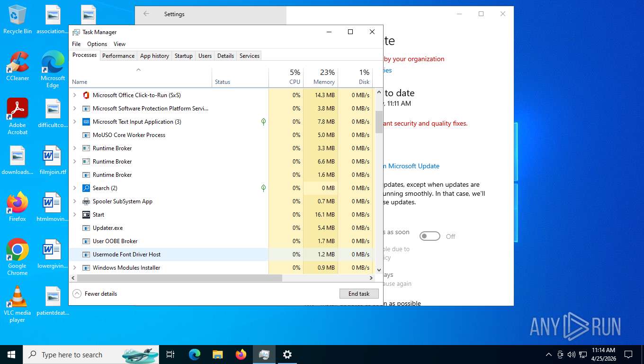The image size is (644, 364).
Task: Expand Microsoft Software Protection Platform Service row
Action: [x=74, y=109]
